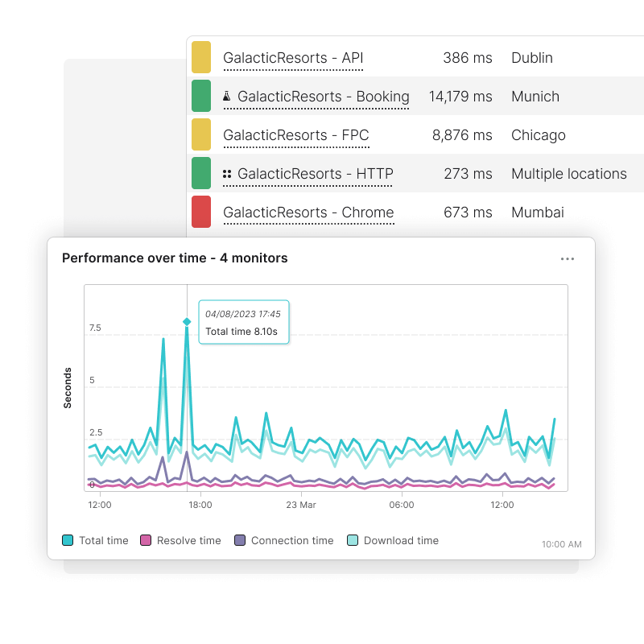Click the yellow status indicator for GalacticResorts - FPC
The image size is (644, 644).
click(x=200, y=134)
